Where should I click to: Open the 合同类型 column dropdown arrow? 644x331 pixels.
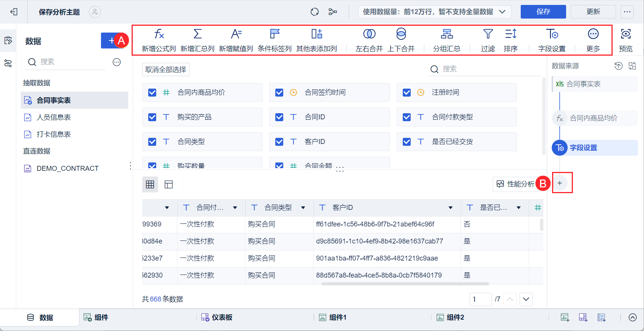[x=303, y=208]
